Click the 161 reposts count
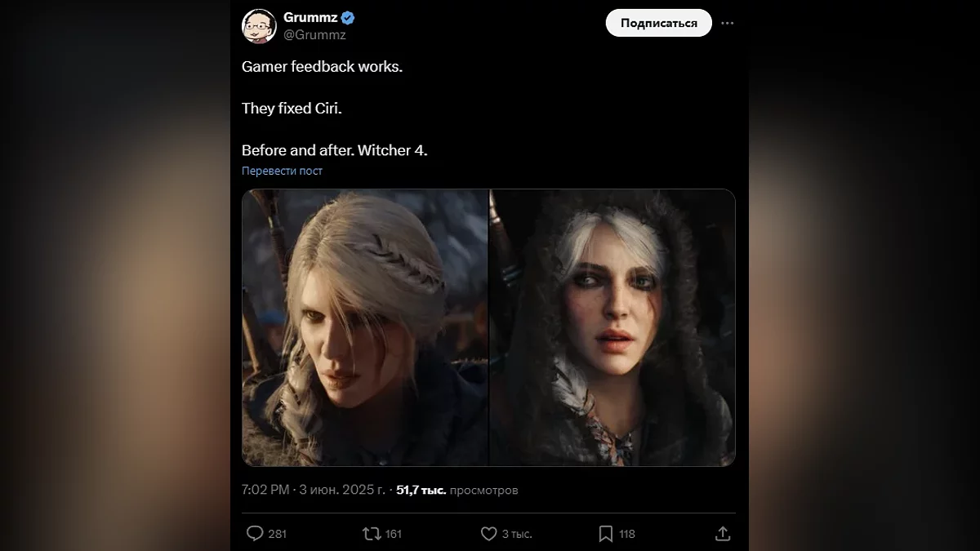 click(x=394, y=534)
